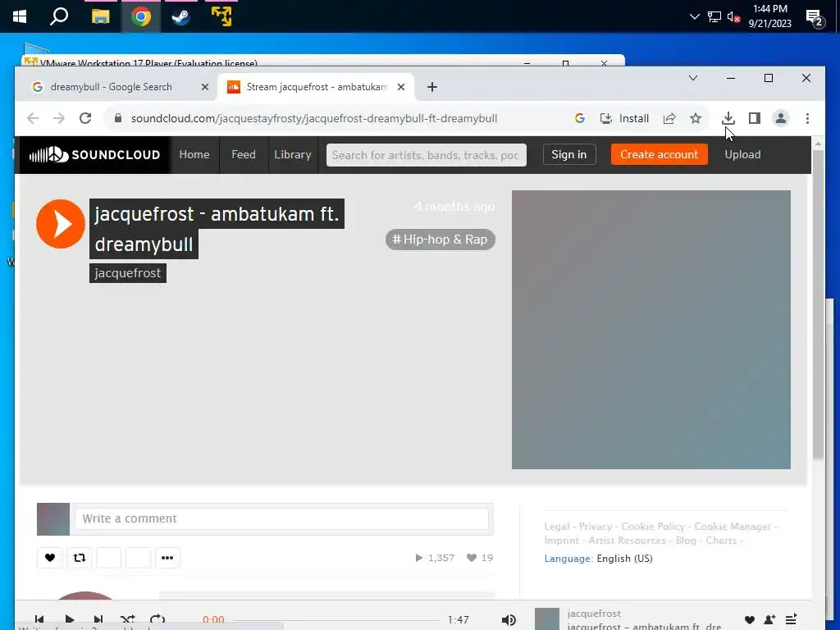The height and width of the screenshot is (630, 840).
Task: Open the Library page
Action: [293, 155]
